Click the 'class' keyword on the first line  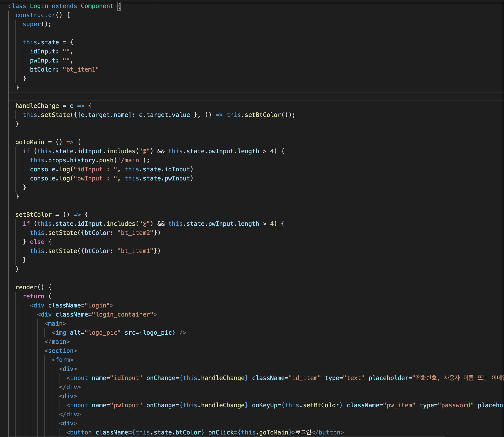pos(17,6)
